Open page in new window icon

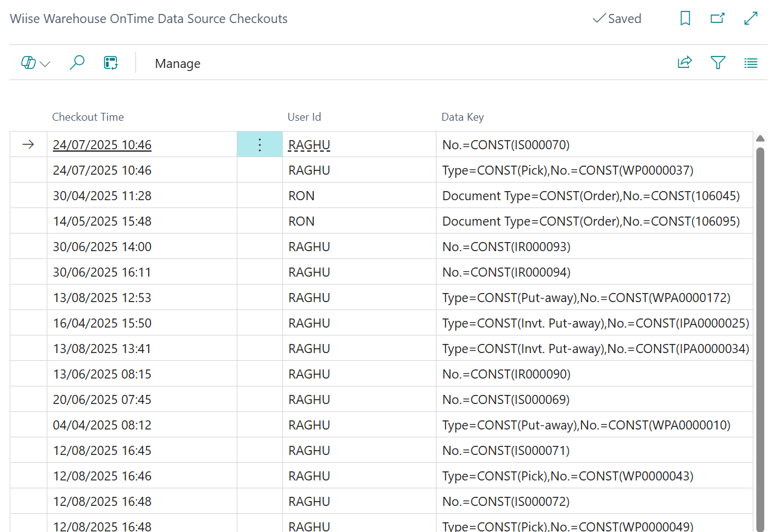(718, 19)
